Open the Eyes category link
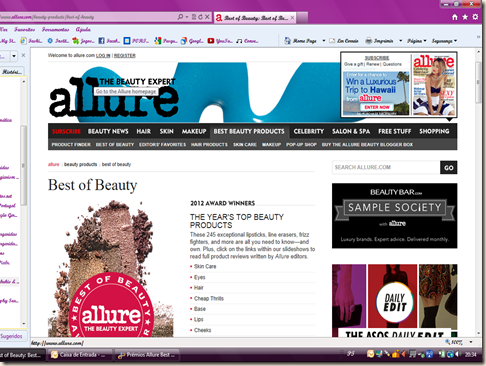This screenshot has height=366, width=486. coord(200,277)
